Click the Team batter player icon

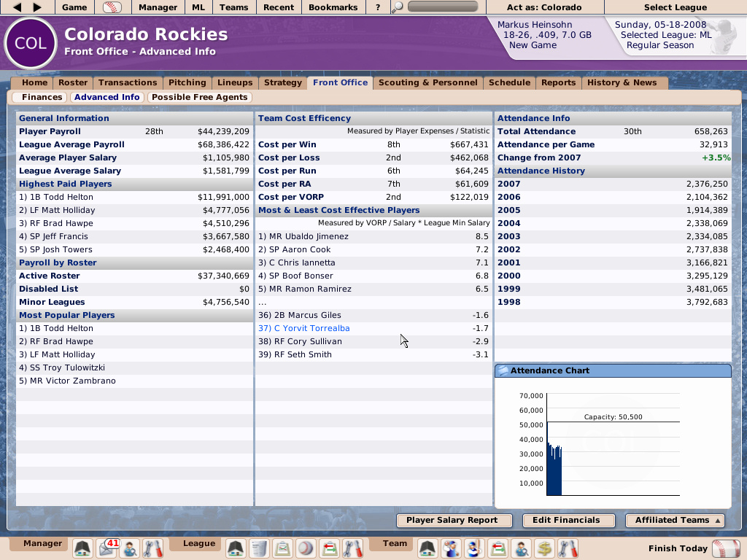(x=474, y=548)
